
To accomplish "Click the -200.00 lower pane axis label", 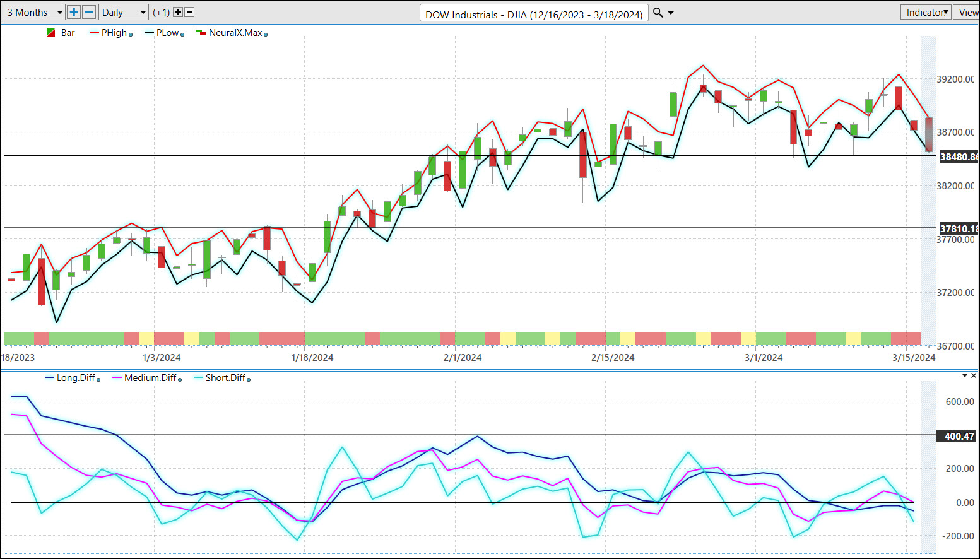I will [x=959, y=536].
